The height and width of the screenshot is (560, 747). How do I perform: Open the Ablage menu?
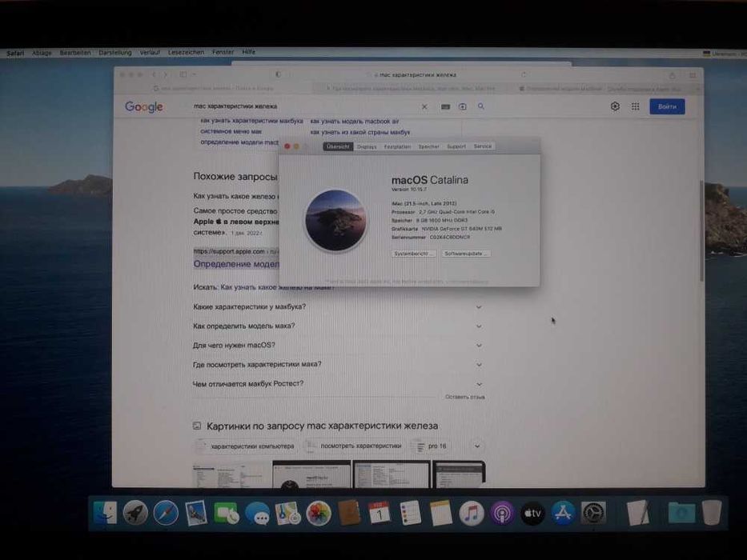(42, 53)
